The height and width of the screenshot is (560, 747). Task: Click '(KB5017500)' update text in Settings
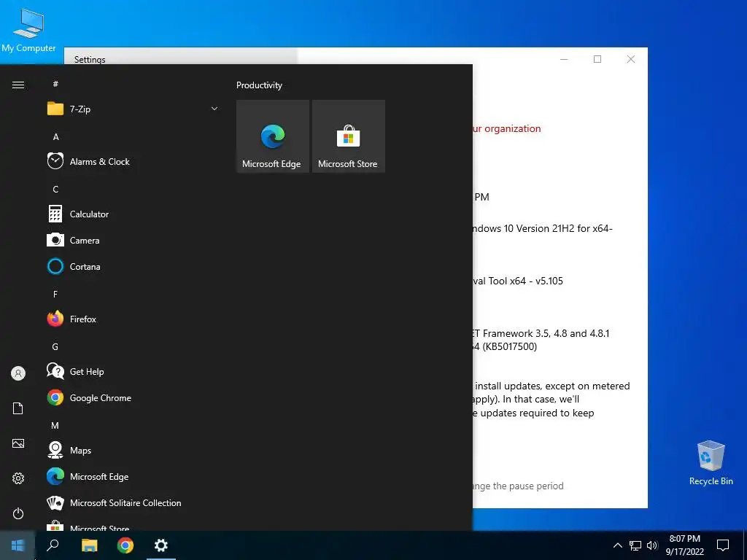click(510, 346)
